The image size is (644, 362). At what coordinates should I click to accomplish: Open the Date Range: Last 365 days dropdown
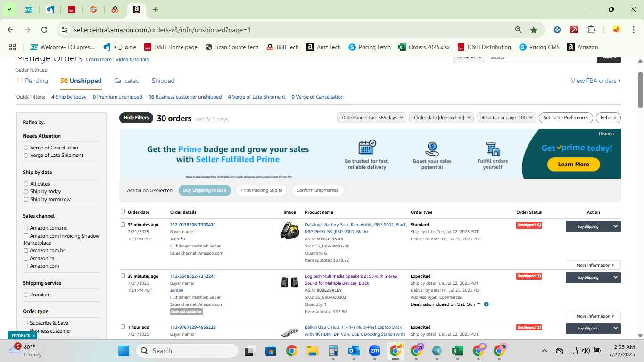pos(372,118)
